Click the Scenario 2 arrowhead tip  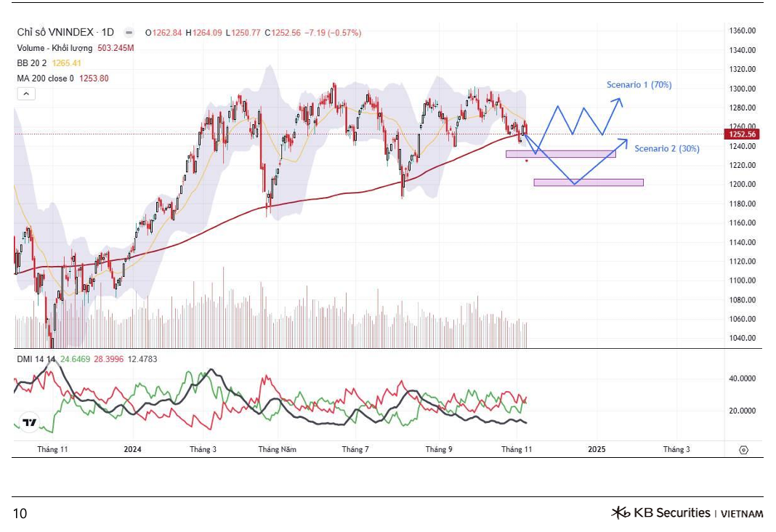(x=626, y=140)
